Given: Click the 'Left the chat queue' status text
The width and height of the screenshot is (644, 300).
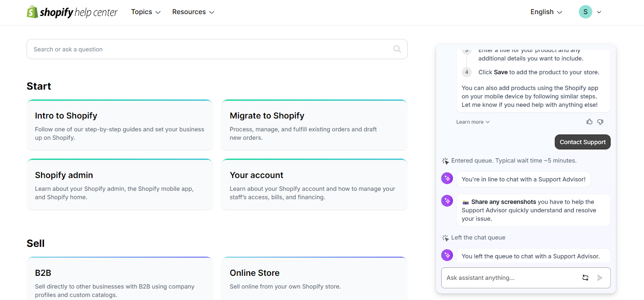Looking at the screenshot, I should click(x=478, y=238).
